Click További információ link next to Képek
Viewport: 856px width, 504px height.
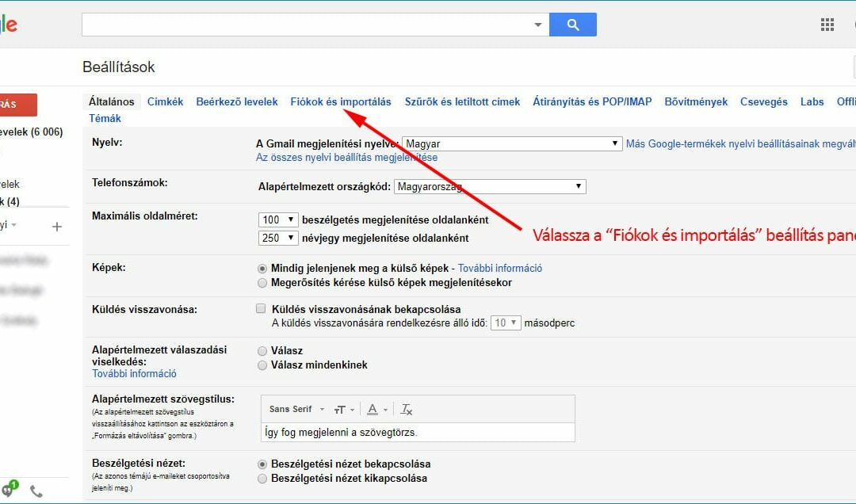[500, 268]
